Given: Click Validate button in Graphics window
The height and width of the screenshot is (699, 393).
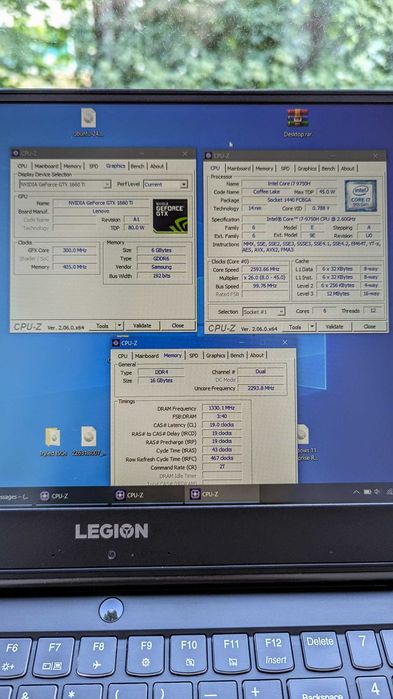Looking at the screenshot, I should click(142, 326).
